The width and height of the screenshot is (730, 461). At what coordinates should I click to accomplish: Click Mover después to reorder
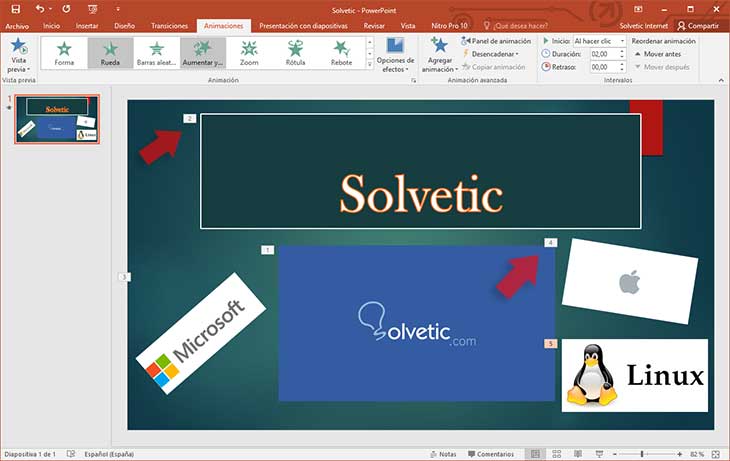click(x=662, y=67)
